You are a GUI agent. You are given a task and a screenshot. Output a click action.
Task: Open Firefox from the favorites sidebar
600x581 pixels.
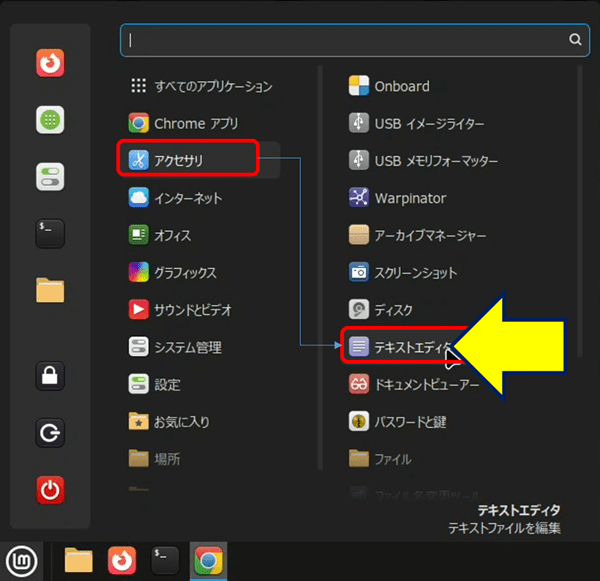pyautogui.click(x=50, y=63)
